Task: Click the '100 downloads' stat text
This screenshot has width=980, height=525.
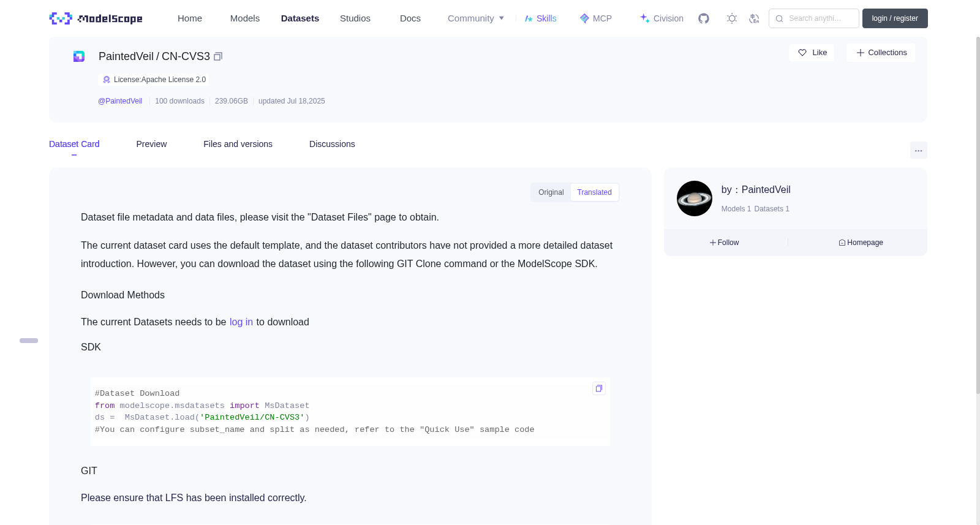Action: pos(179,101)
